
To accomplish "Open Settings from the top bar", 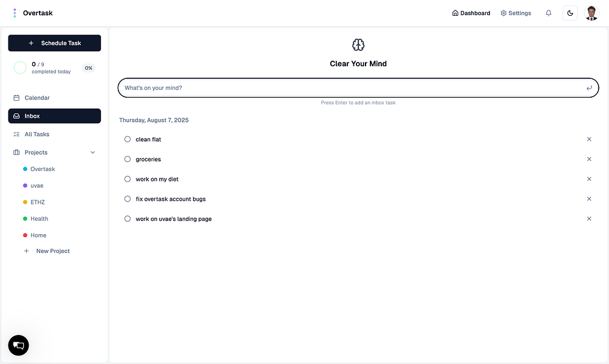I will [515, 12].
